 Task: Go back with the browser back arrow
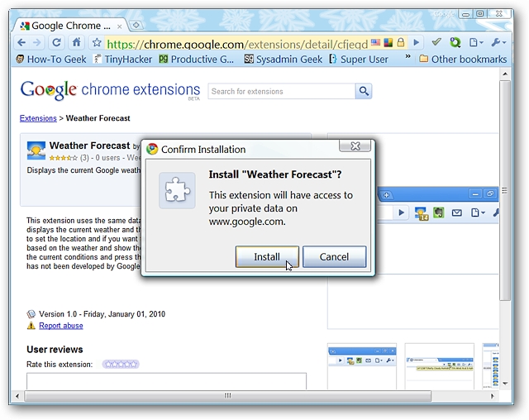point(21,42)
